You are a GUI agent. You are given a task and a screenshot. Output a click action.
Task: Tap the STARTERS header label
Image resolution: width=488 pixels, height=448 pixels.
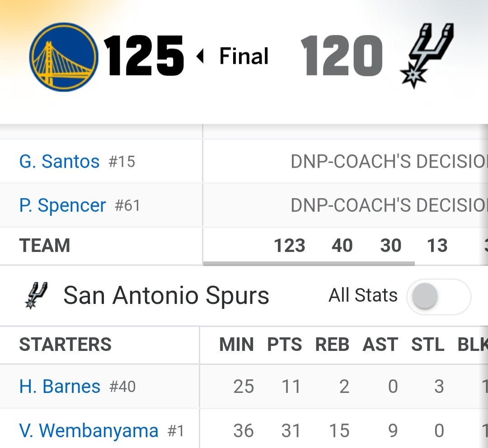click(65, 345)
